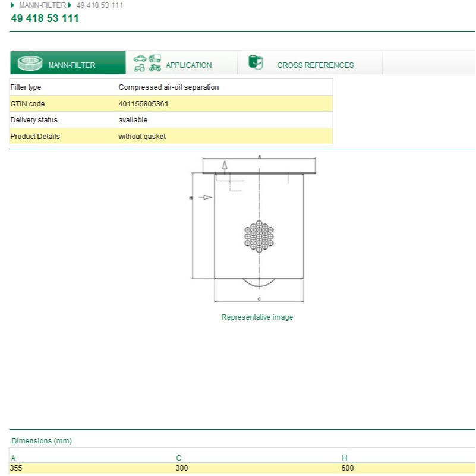Click the 'Dimensions (mm)' heading
Screen dimensions: 476x476
(x=42, y=441)
